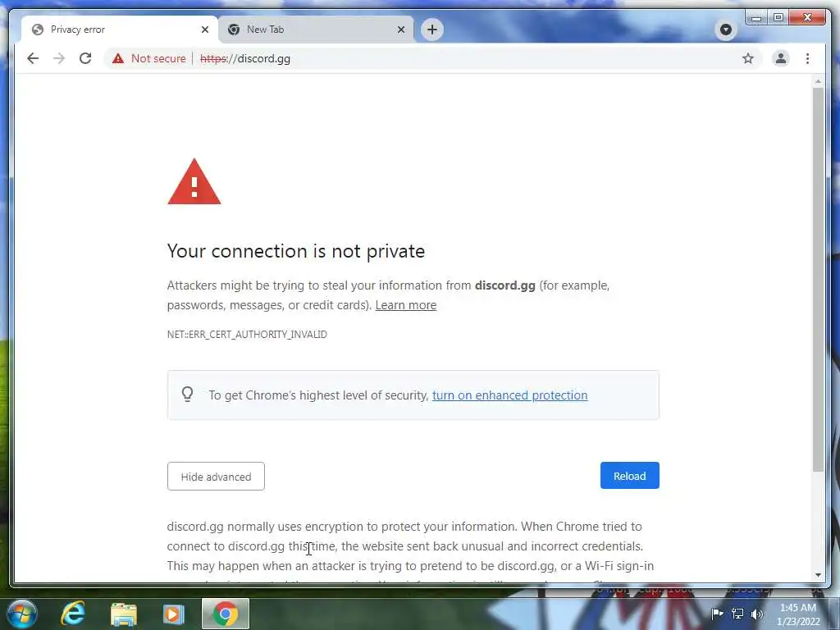Screen dimensions: 840x630
Task: Open Internet Explorer from taskbar
Action: pos(73,614)
